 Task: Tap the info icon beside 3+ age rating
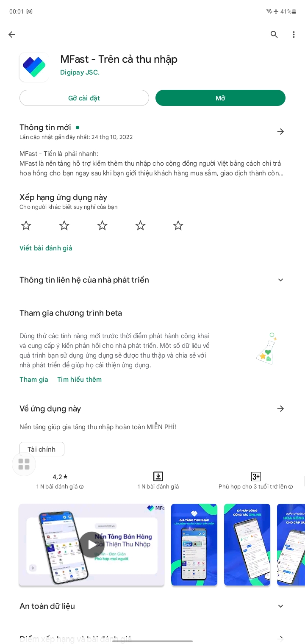[x=291, y=487]
